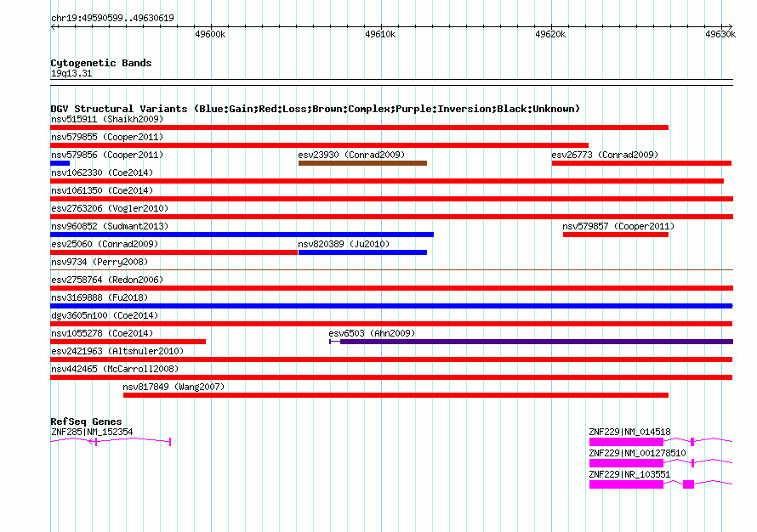
Task: Select ZNF229|NM_014518 gene exon block
Action: point(626,442)
